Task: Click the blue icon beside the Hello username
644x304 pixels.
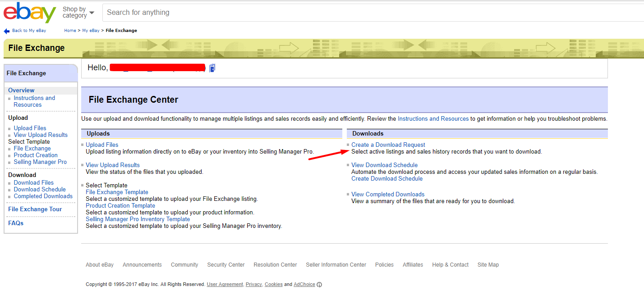Action: pos(212,68)
